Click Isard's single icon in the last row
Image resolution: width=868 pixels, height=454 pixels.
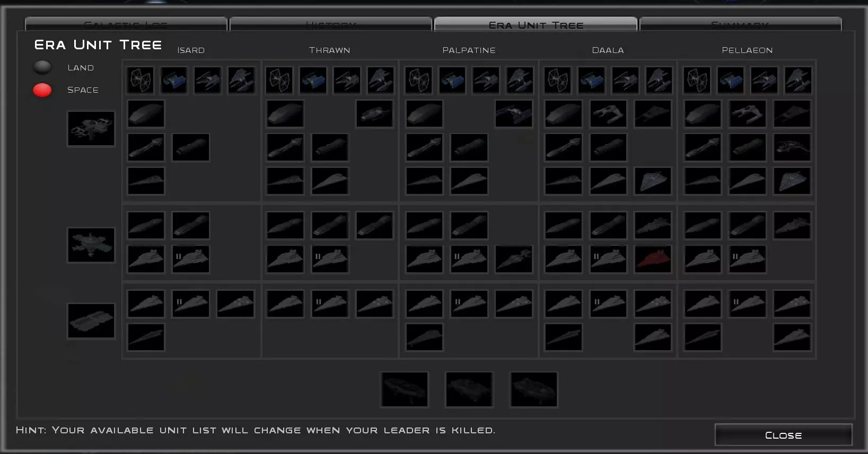click(146, 337)
